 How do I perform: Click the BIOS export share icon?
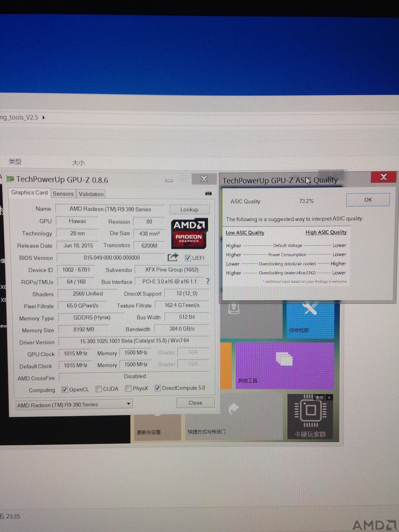(x=173, y=257)
